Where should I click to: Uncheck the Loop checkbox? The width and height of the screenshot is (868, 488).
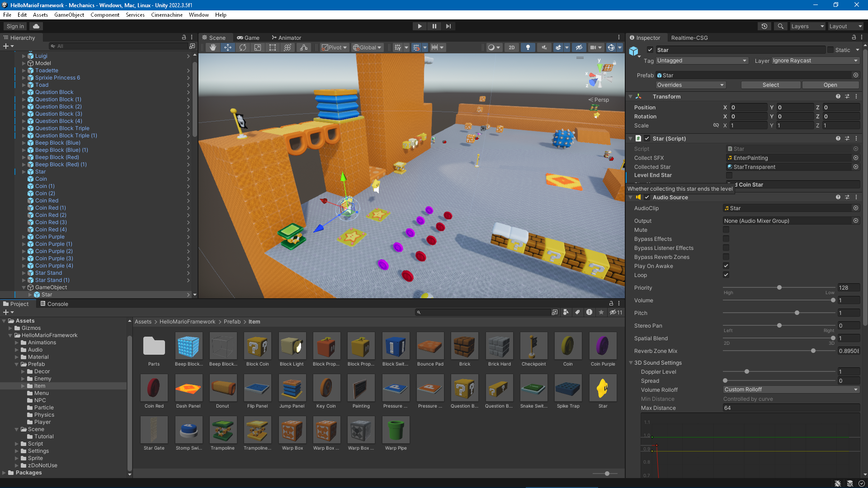726,275
